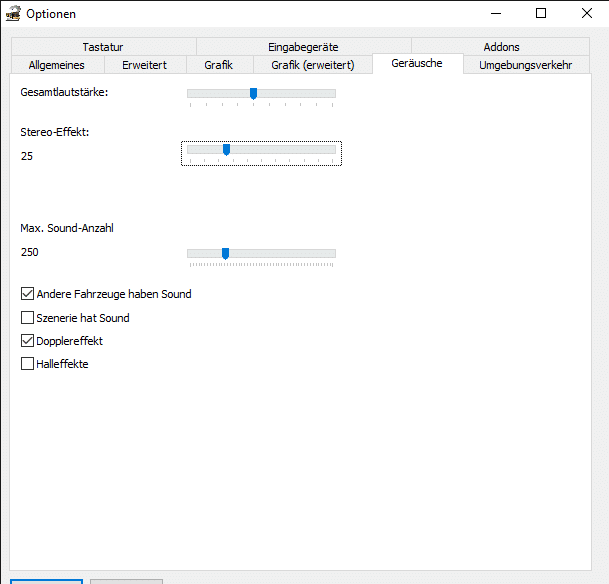Viewport: 609px width, 584px height.
Task: Select the Allgemeines tab
Action: tap(57, 65)
